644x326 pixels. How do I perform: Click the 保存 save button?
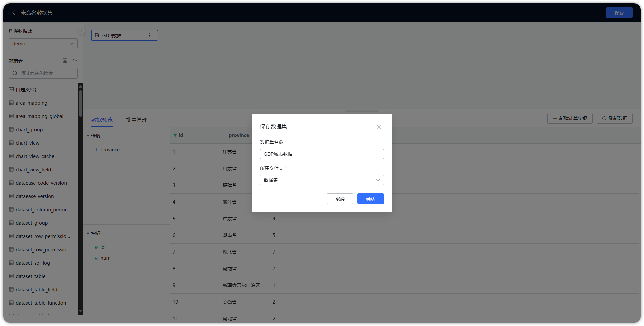pos(619,13)
